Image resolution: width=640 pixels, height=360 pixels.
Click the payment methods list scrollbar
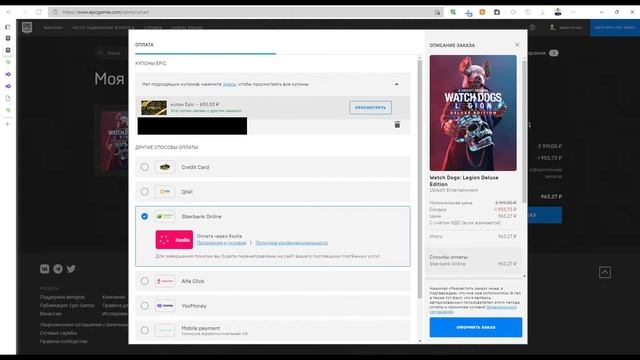(x=420, y=180)
